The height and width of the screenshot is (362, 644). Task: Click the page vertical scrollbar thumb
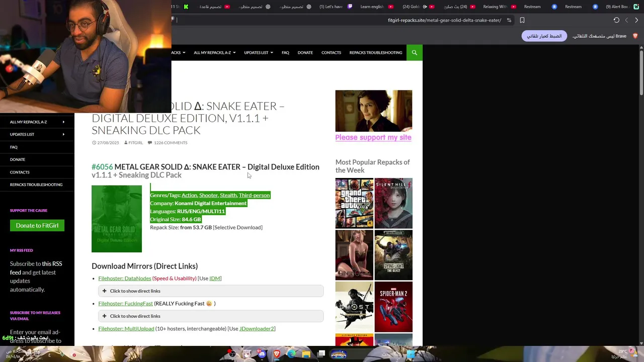click(x=641, y=72)
